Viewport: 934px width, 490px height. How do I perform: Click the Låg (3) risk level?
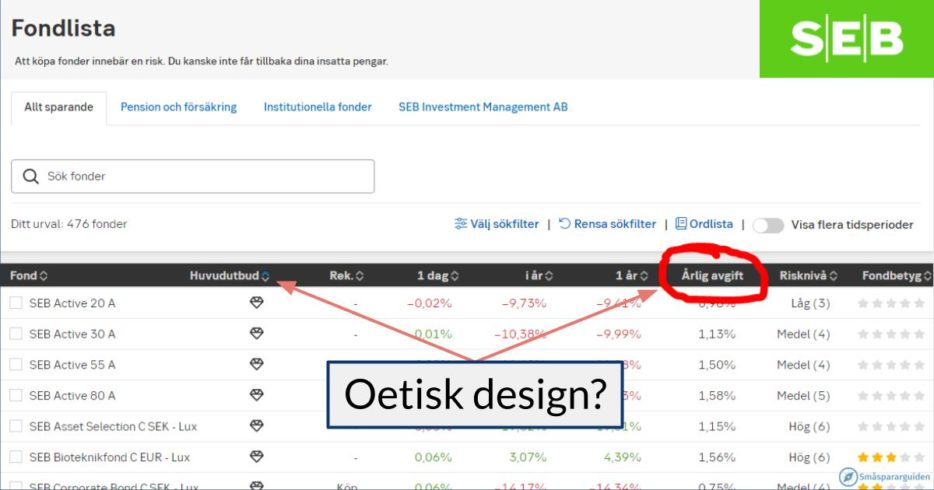[810, 303]
